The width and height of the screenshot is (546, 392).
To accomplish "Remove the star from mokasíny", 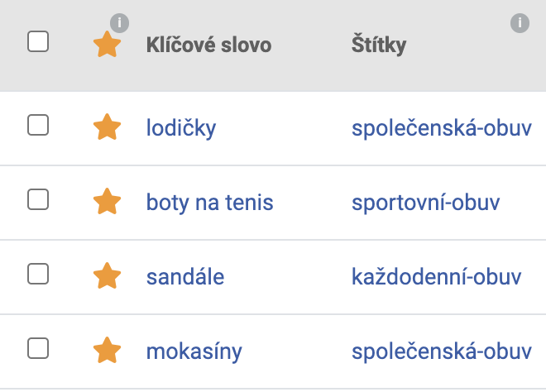I will pyautogui.click(x=108, y=350).
